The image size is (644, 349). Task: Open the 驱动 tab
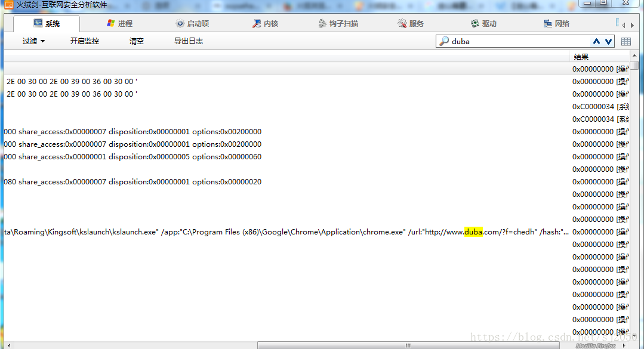coord(483,23)
